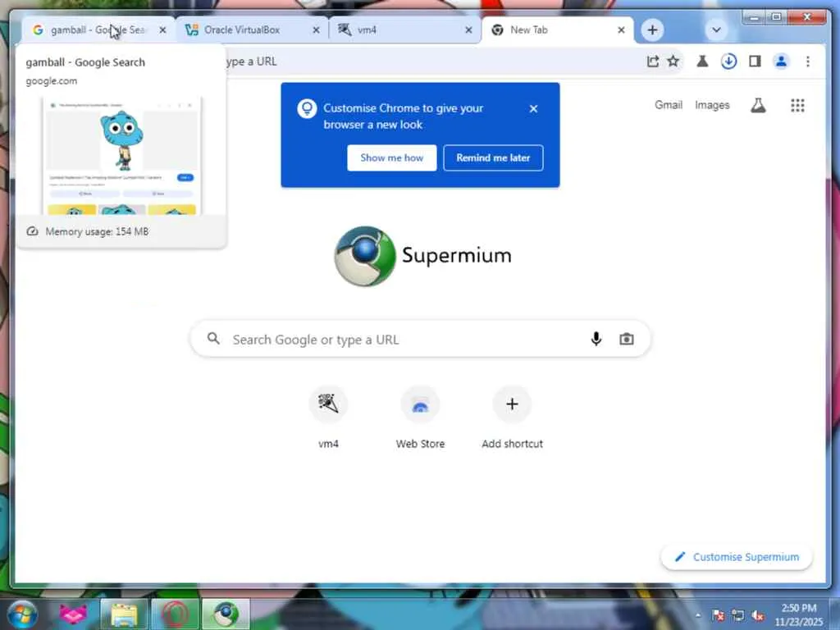Open the three-dot browser menu
The image size is (840, 630).
(x=808, y=62)
